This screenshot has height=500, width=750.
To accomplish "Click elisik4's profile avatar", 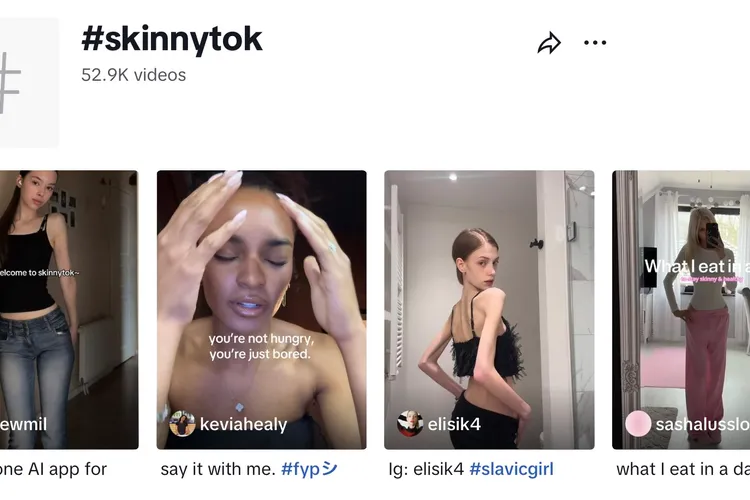I will coord(410,424).
